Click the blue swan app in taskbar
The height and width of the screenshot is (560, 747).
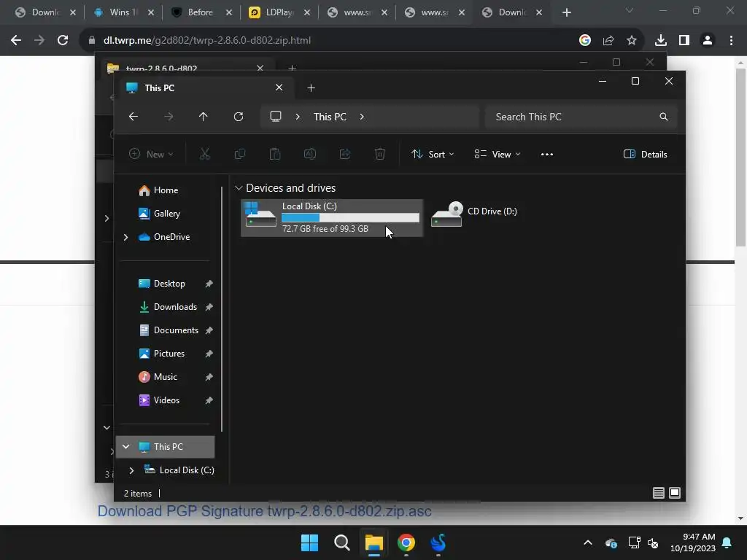pos(438,542)
